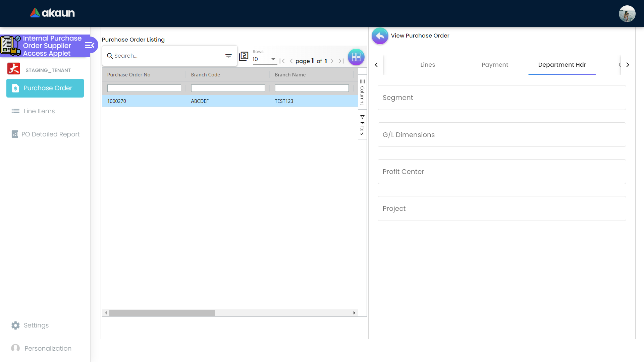Open the grid view apps icon

[356, 57]
